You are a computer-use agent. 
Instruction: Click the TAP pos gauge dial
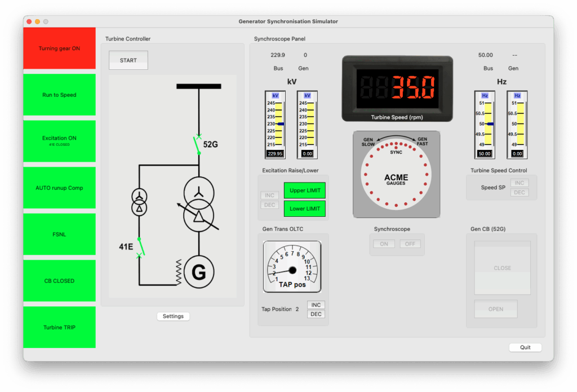292,267
